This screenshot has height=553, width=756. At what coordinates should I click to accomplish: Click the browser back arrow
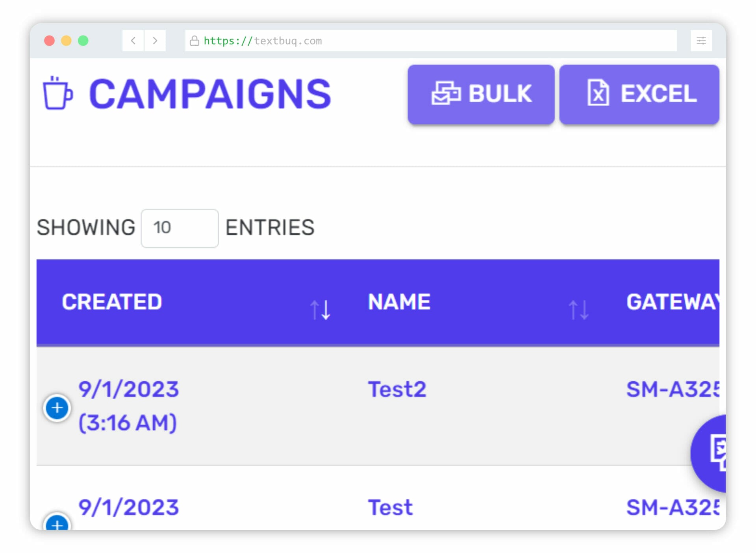pyautogui.click(x=133, y=41)
